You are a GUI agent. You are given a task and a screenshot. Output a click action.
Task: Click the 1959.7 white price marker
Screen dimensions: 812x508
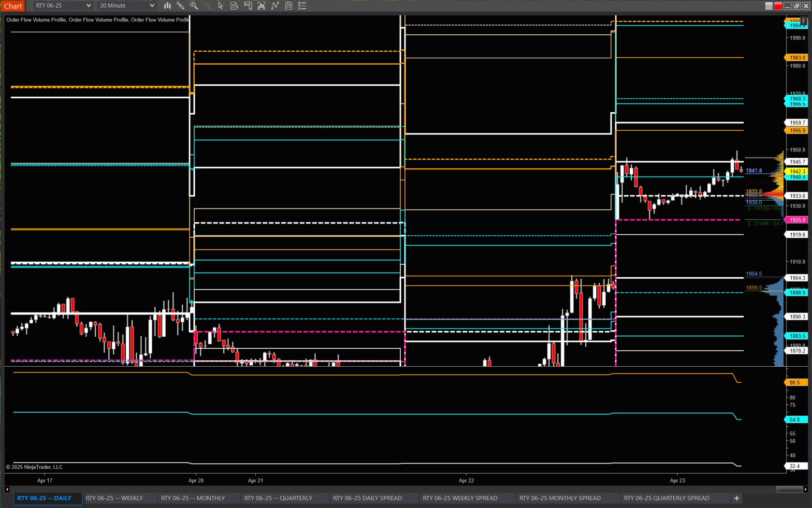pos(797,123)
